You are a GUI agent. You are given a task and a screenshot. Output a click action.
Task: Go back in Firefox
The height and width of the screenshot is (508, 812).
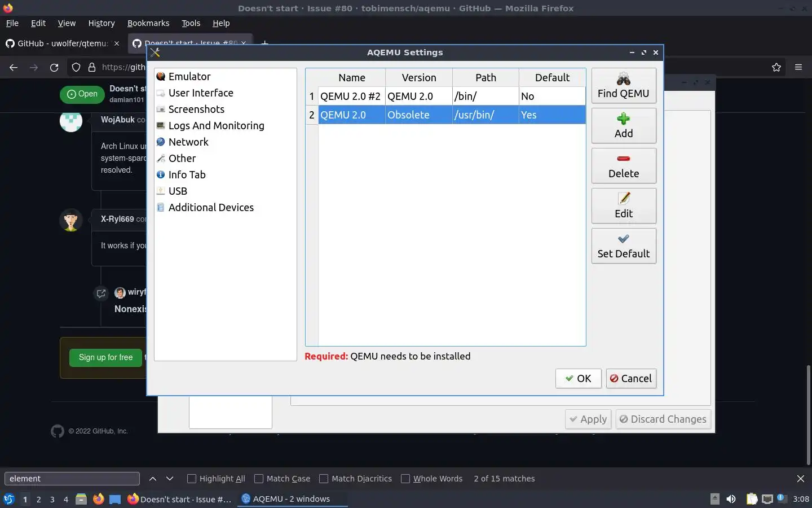[14, 67]
